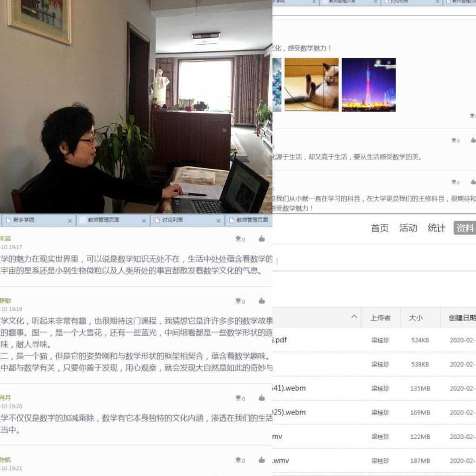Close the lower 讨论列表 browser tab
The image size is (476, 476).
[x=218, y=221]
